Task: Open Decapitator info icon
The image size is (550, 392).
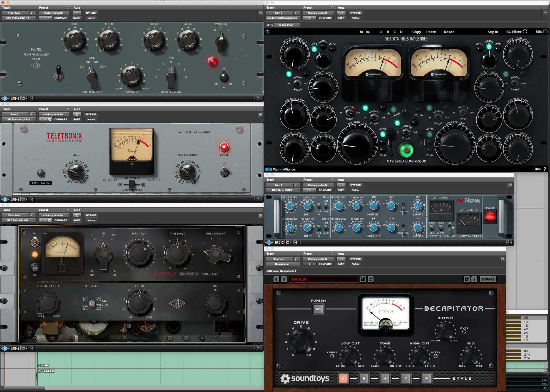Action: pos(474,279)
